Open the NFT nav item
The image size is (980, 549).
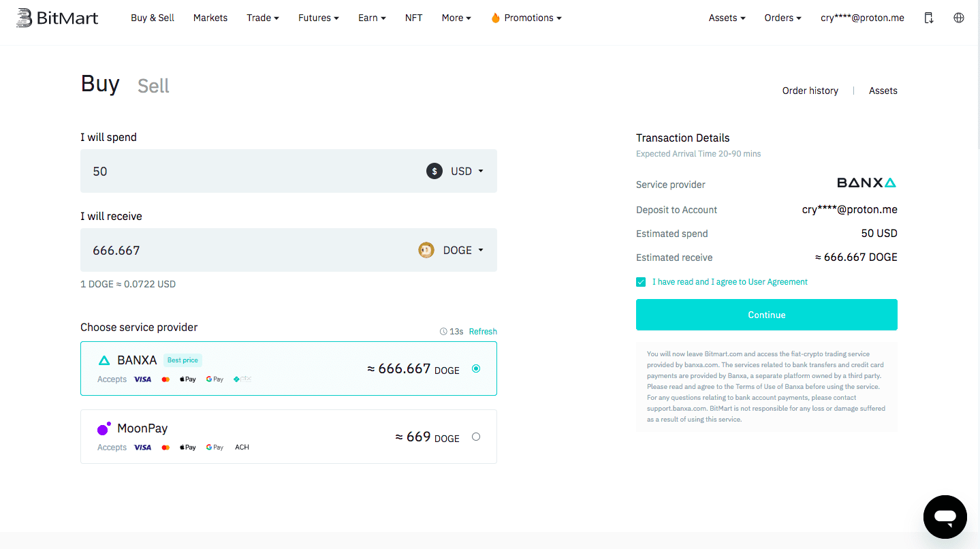coord(413,18)
